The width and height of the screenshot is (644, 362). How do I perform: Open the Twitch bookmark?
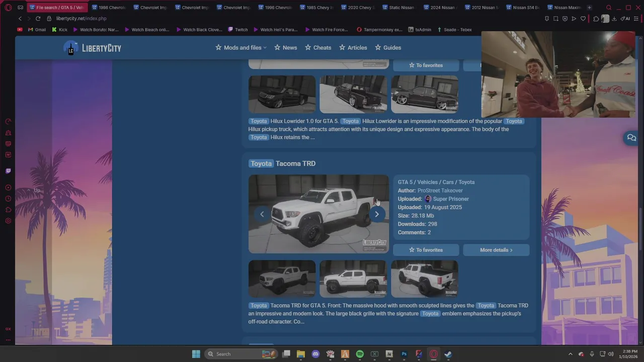coord(237,30)
